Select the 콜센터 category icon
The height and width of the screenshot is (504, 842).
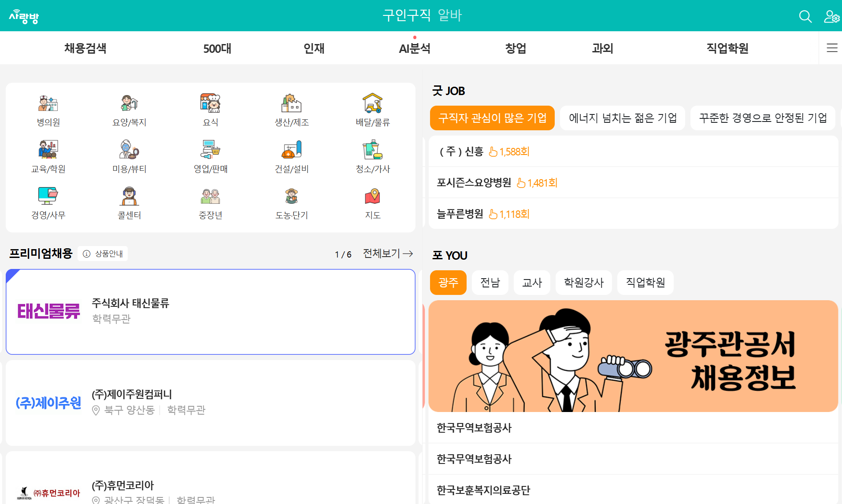129,196
